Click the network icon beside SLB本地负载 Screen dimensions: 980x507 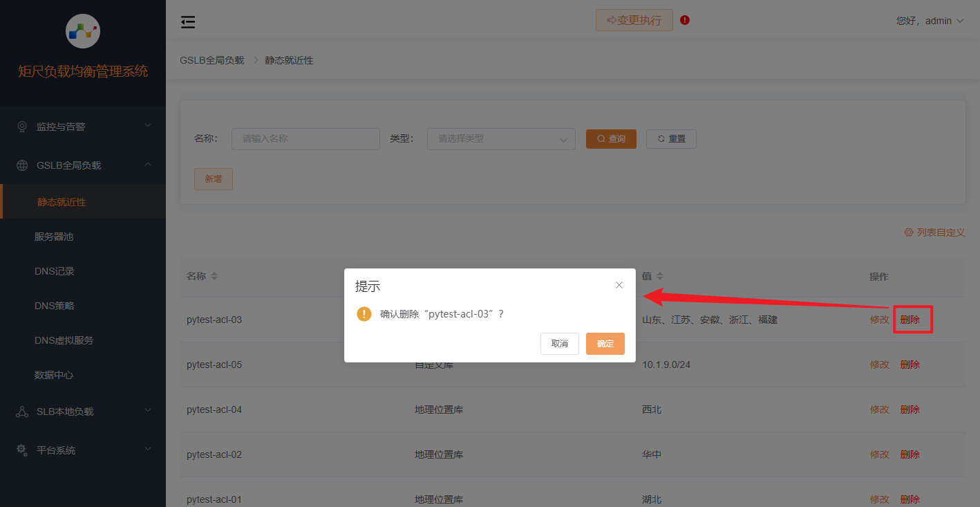point(21,411)
